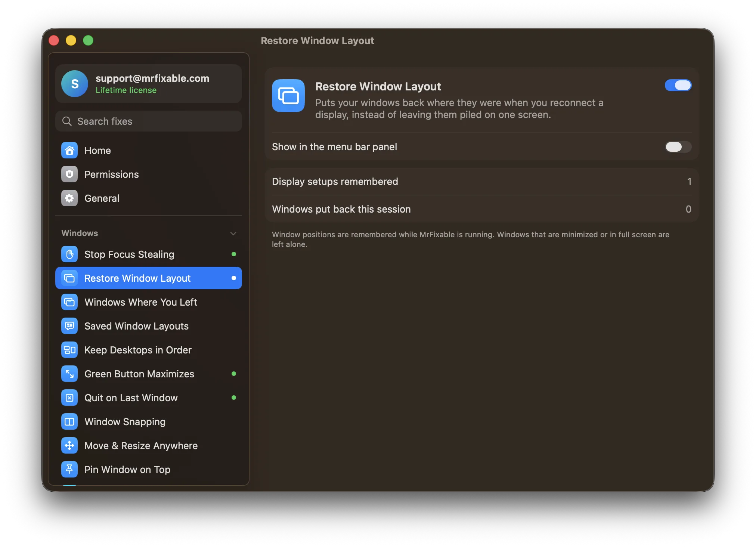Click the Search fixes field

coord(149,121)
